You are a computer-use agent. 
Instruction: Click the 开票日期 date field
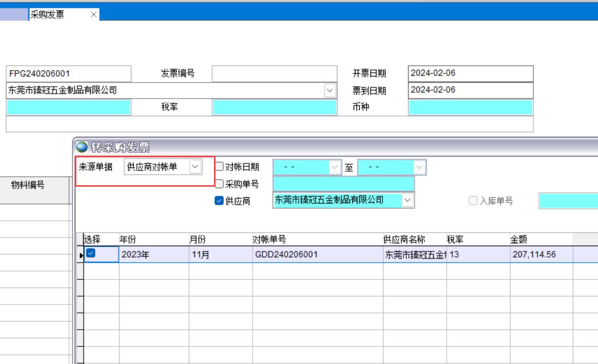pos(470,74)
